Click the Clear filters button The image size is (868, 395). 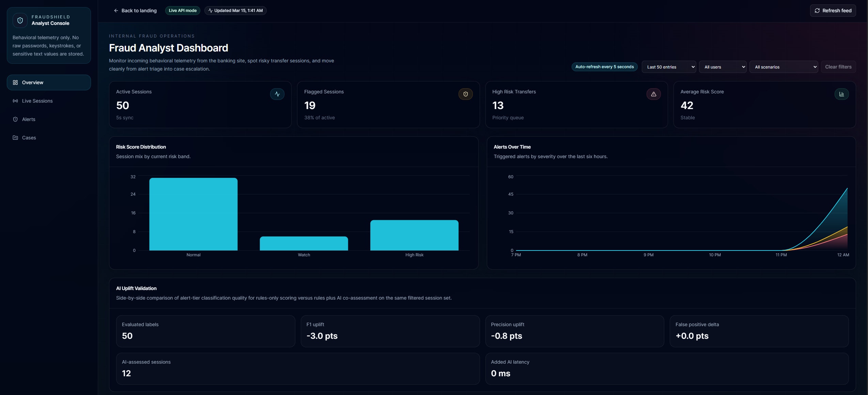point(838,67)
